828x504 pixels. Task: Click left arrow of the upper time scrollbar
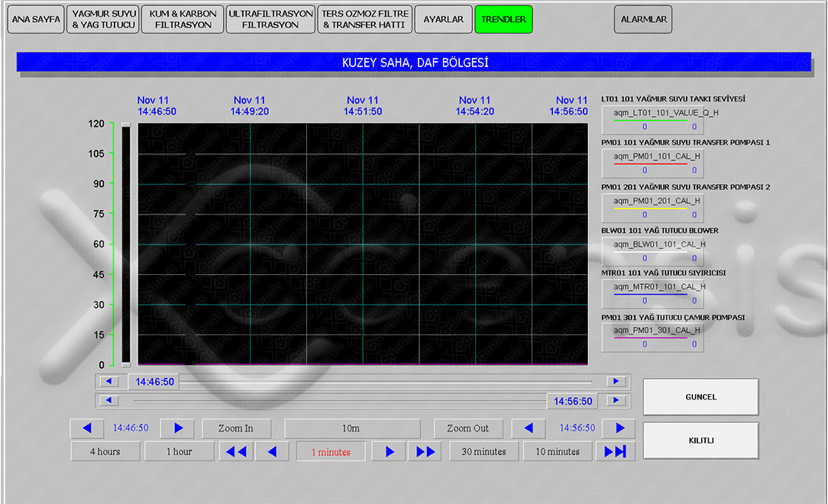pyautogui.click(x=110, y=381)
